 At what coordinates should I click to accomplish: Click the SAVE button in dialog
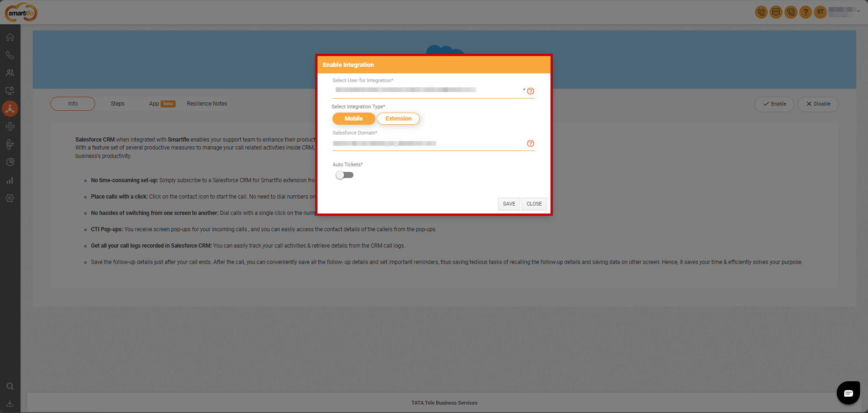pyautogui.click(x=509, y=204)
